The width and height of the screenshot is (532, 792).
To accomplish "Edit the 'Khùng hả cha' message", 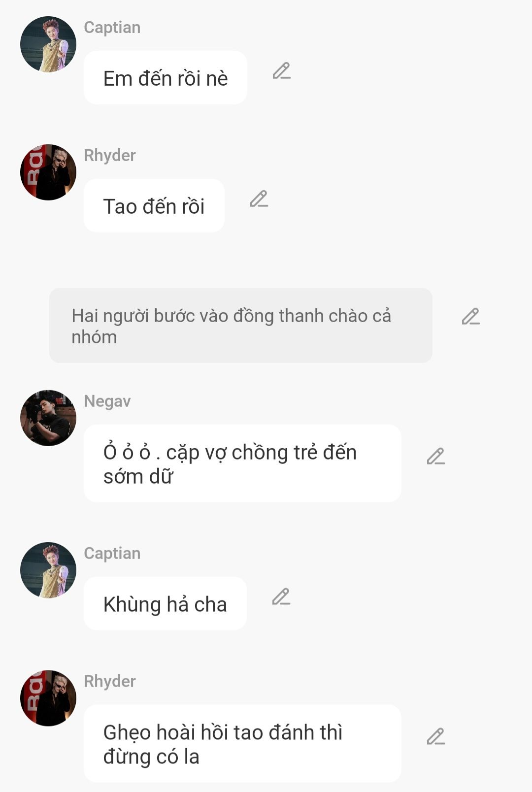I will [281, 597].
